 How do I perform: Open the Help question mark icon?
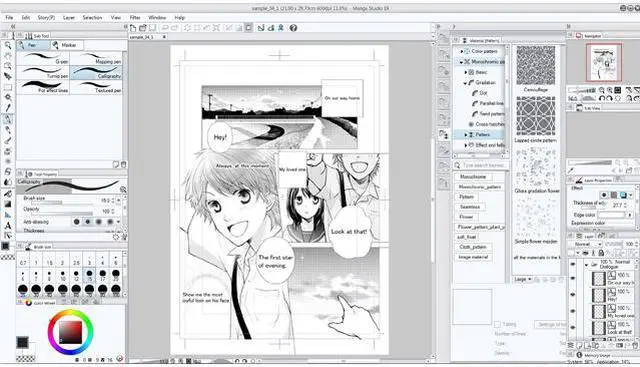[293, 28]
